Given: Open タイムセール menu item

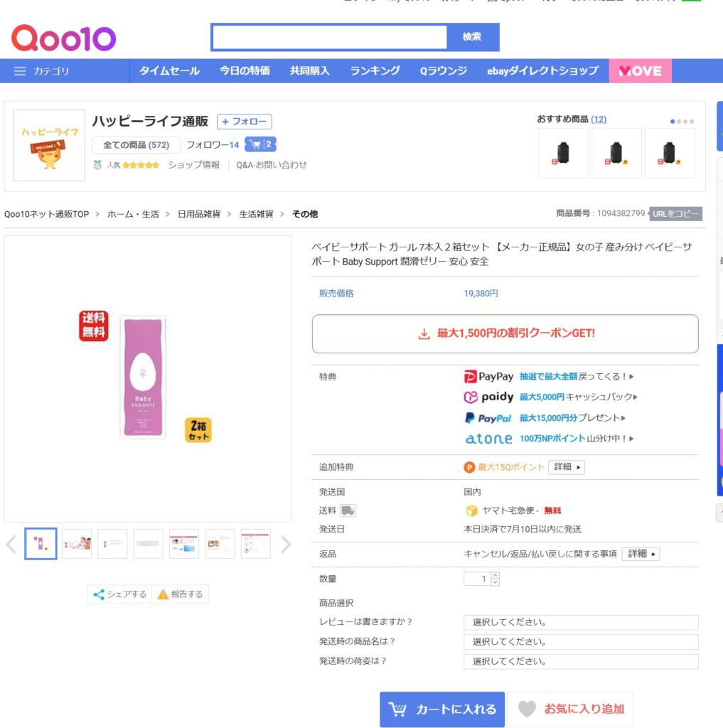Looking at the screenshot, I should (x=169, y=71).
